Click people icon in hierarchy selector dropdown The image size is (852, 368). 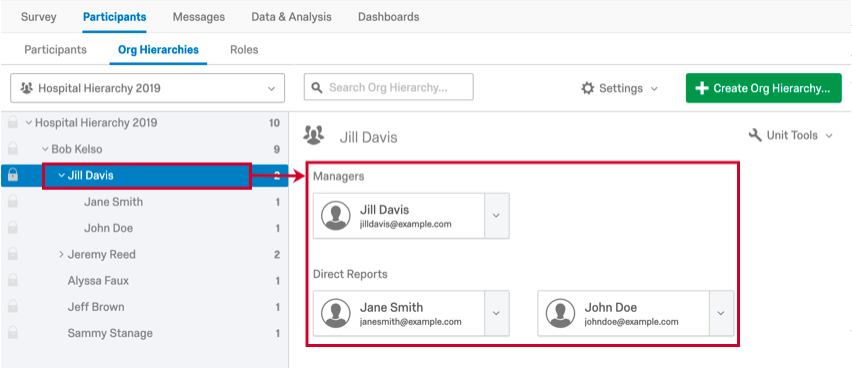26,88
